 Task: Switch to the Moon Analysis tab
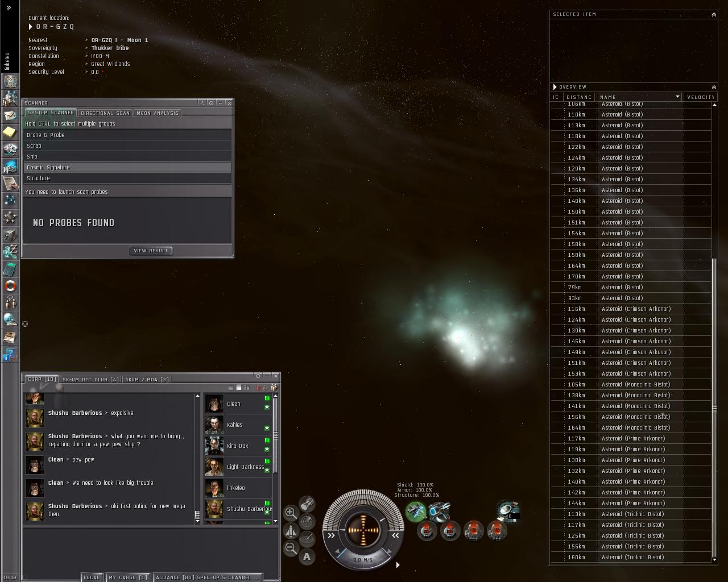[x=158, y=113]
